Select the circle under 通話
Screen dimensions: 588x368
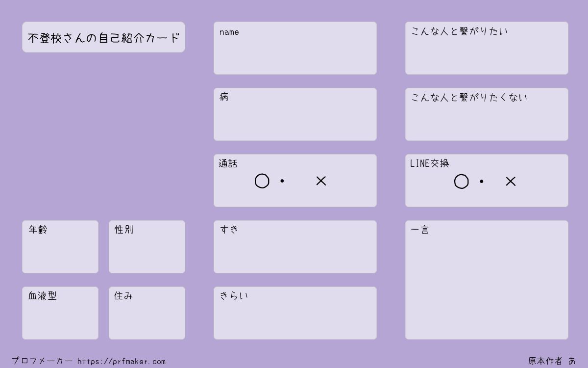click(x=262, y=181)
